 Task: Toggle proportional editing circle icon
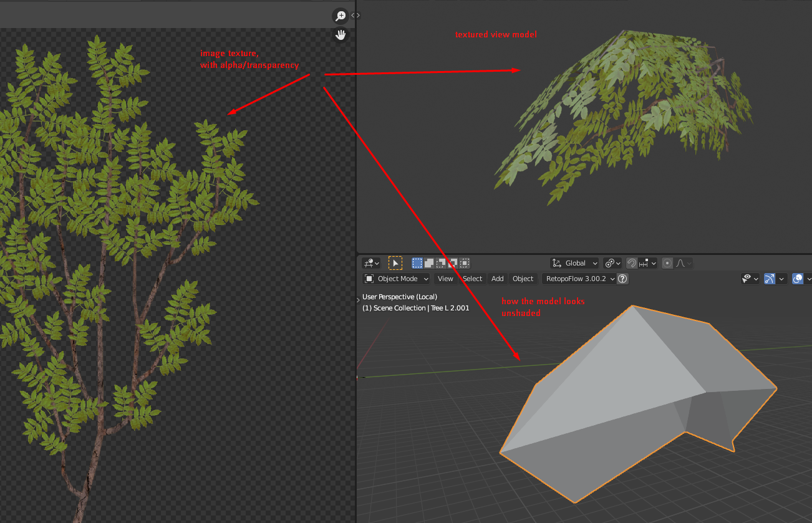pos(667,263)
